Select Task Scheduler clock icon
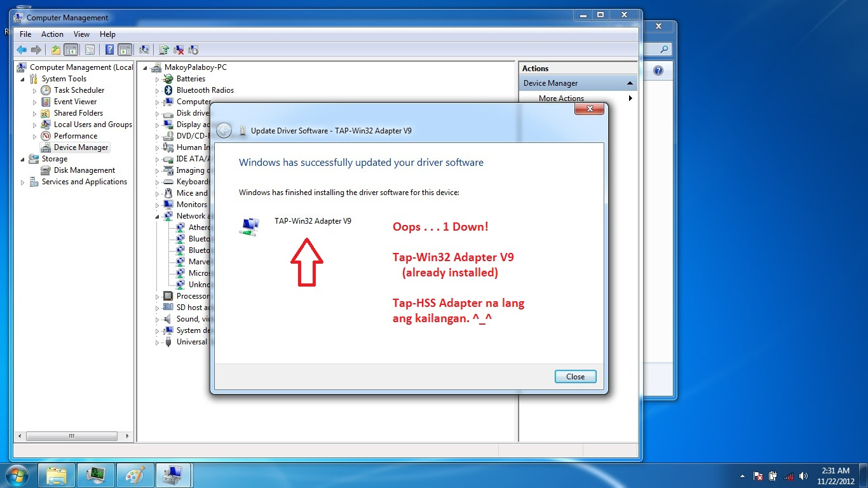Image resolution: width=868 pixels, height=488 pixels. pyautogui.click(x=46, y=90)
